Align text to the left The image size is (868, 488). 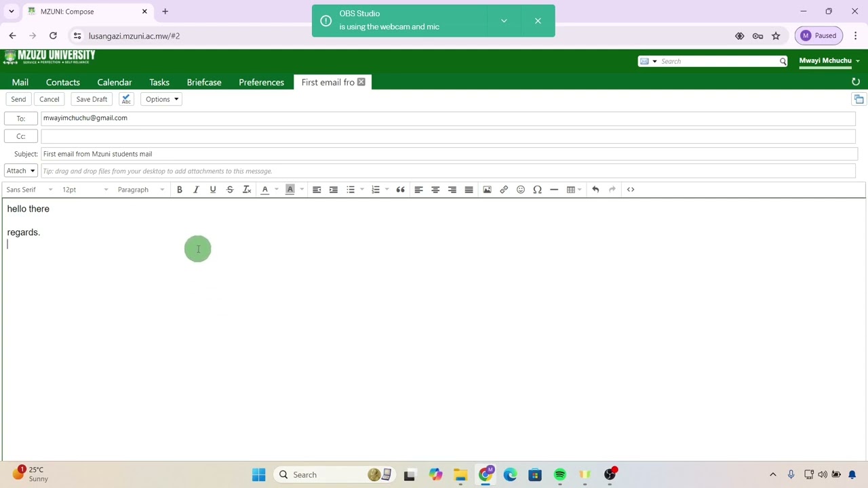[x=418, y=190]
